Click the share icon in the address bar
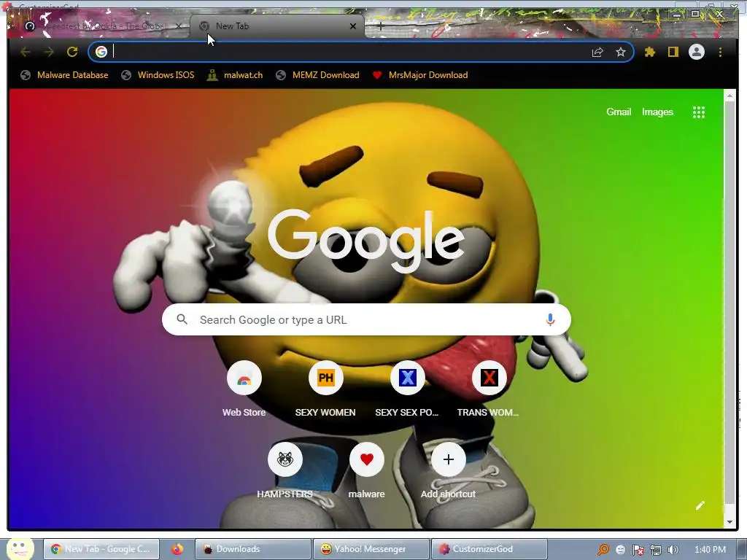Viewport: 747px width, 560px height. click(597, 52)
